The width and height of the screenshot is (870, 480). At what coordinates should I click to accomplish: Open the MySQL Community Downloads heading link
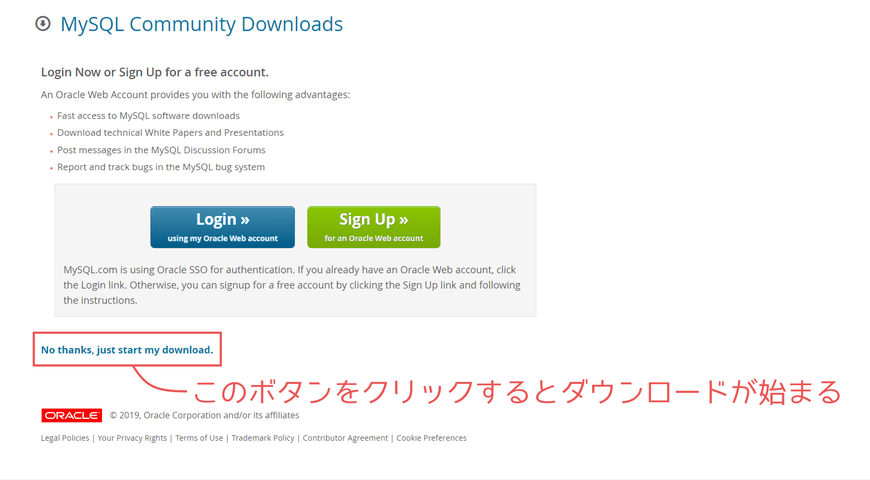201,24
